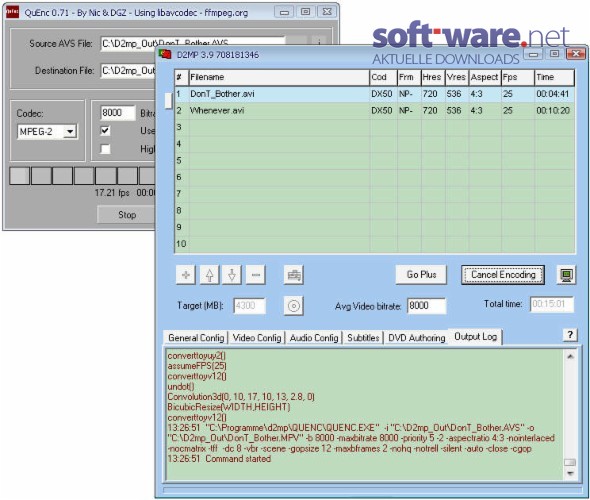Click the BicubicResize(WIDTH,HEIGHT) log line
The height and width of the screenshot is (500, 590).
(229, 407)
